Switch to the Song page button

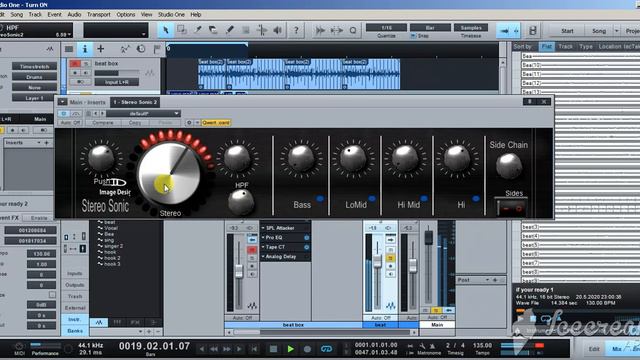coord(599,31)
